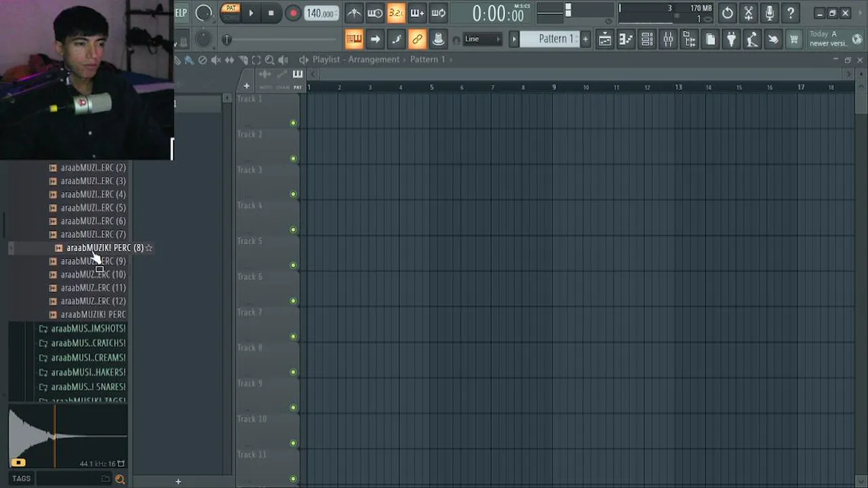Click the playlist add track plus

tap(246, 86)
